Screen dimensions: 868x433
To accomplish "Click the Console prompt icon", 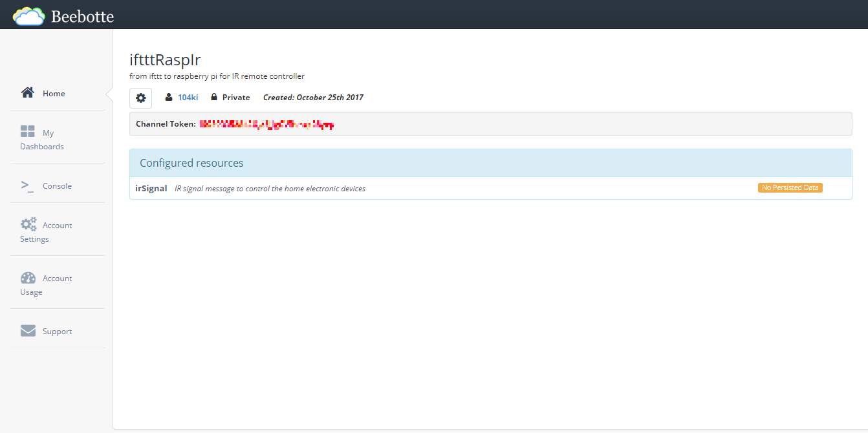I will (27, 185).
